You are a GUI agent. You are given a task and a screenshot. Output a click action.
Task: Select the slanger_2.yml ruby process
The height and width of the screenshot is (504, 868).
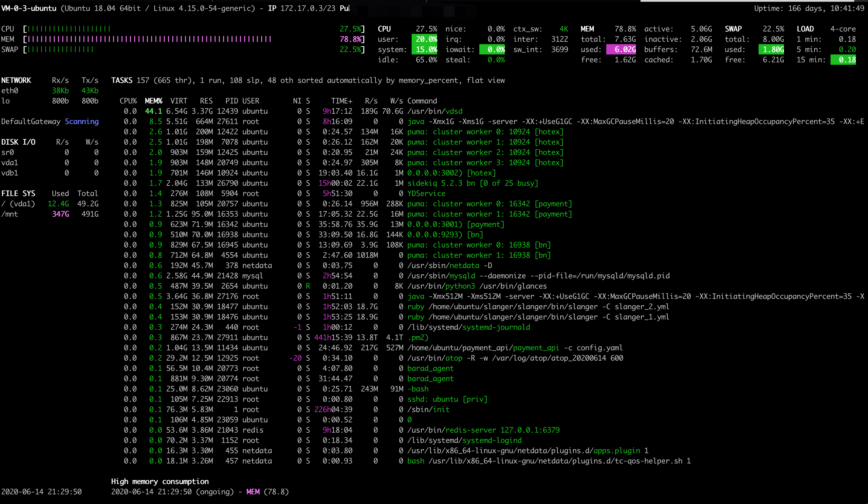[x=397, y=307]
